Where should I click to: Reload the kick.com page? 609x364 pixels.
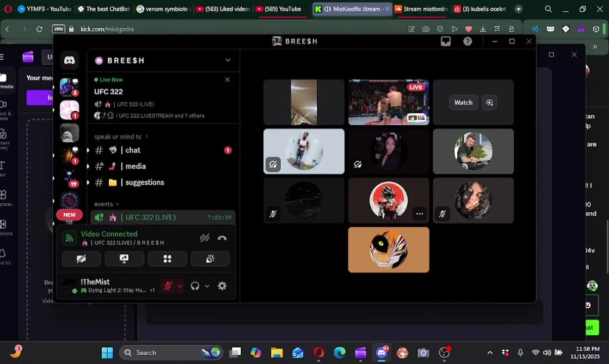pos(39,29)
